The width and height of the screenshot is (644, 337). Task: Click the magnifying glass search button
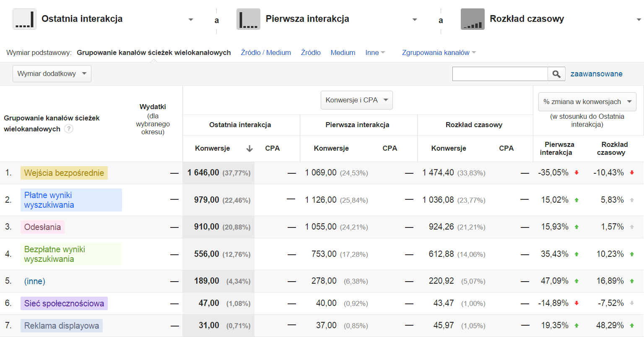tap(556, 74)
